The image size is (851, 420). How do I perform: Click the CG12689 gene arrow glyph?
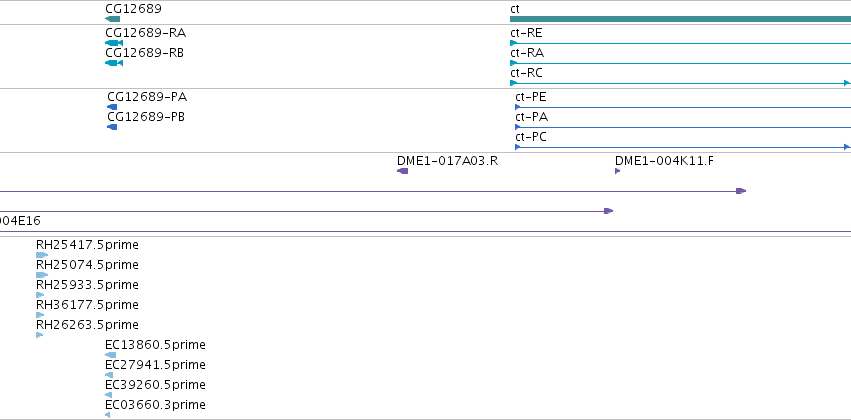[x=112, y=19]
